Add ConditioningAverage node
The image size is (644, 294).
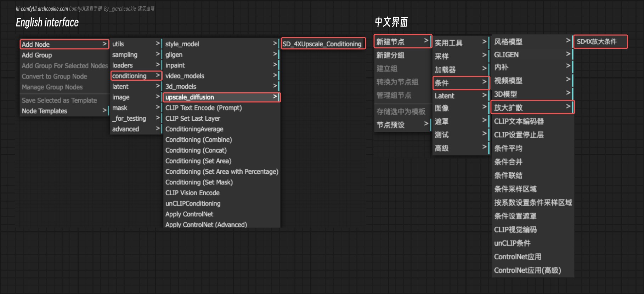point(221,129)
